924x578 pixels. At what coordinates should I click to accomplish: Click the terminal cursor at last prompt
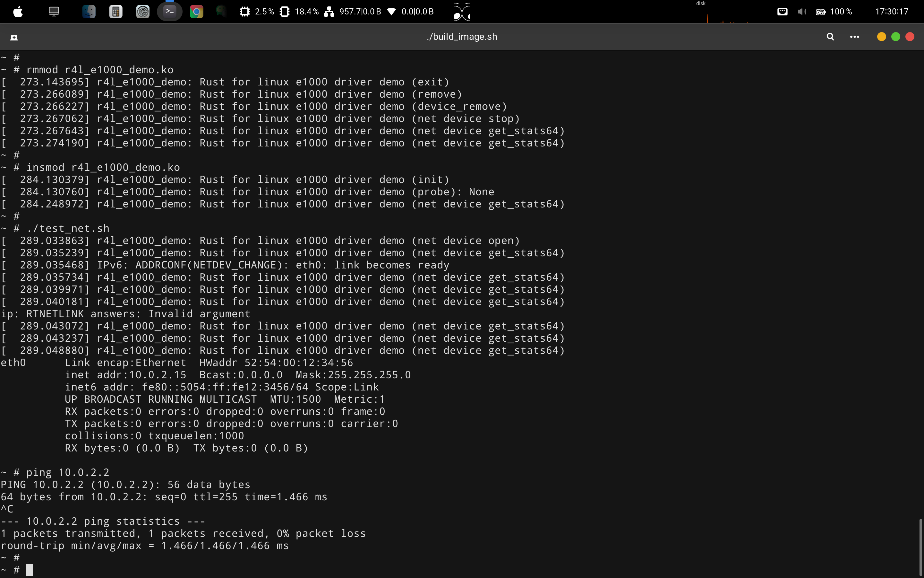click(30, 570)
